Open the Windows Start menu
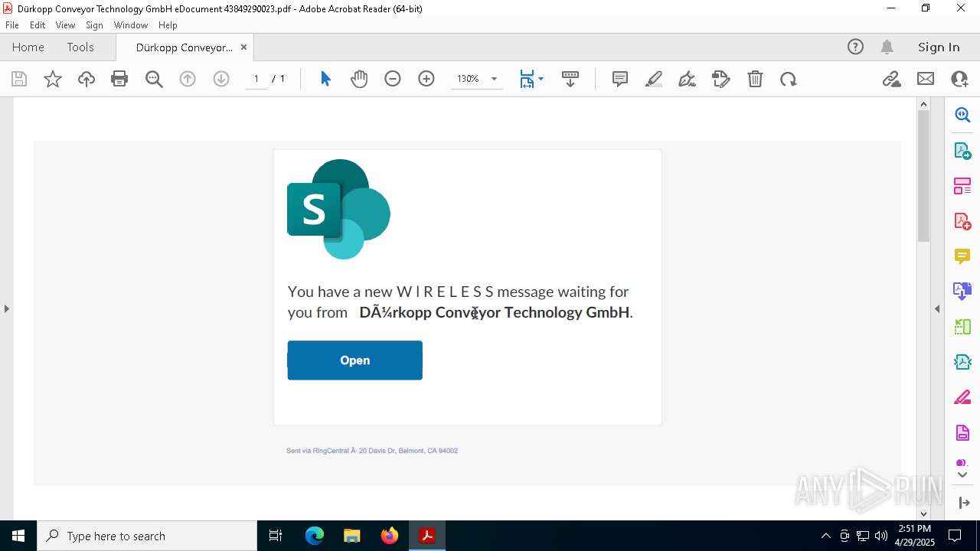The width and height of the screenshot is (980, 551). point(18,536)
